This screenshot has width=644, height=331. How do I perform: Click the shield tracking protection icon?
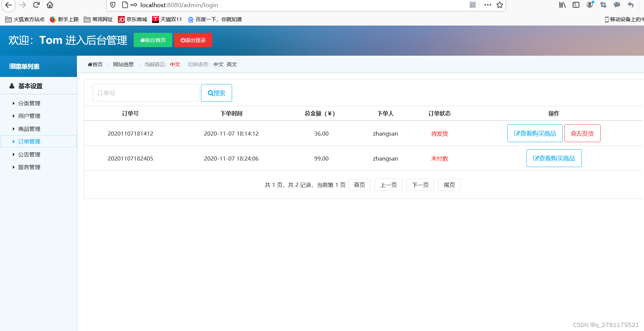coord(113,5)
